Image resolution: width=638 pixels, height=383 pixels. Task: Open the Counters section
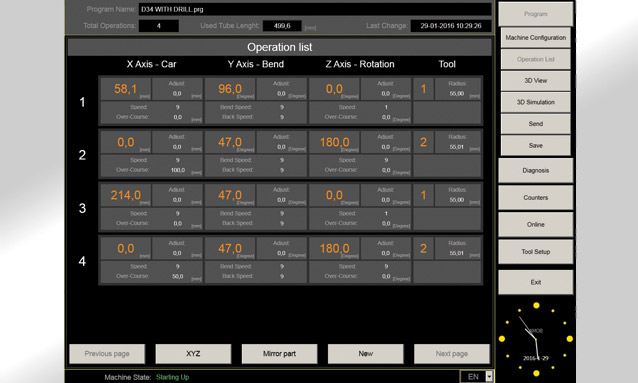(535, 197)
